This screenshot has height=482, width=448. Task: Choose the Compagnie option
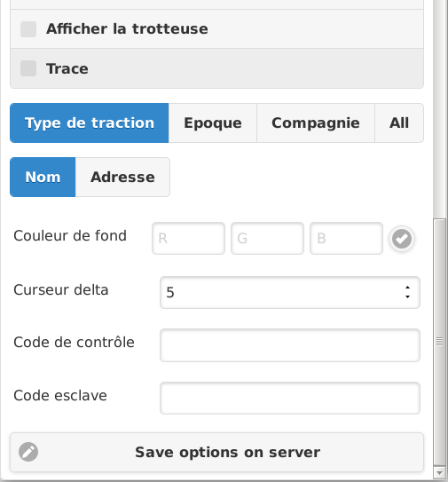point(316,123)
